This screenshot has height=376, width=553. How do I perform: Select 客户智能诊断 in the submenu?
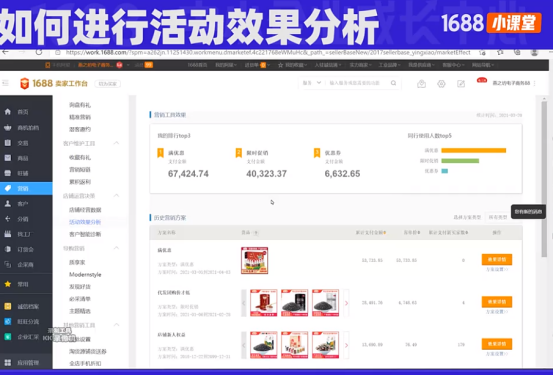tap(85, 234)
